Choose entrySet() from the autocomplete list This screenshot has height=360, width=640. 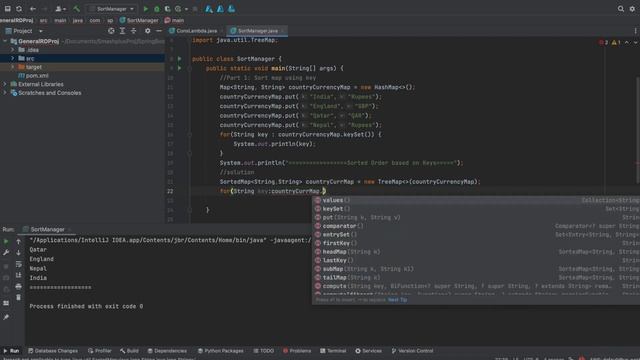tap(476, 234)
